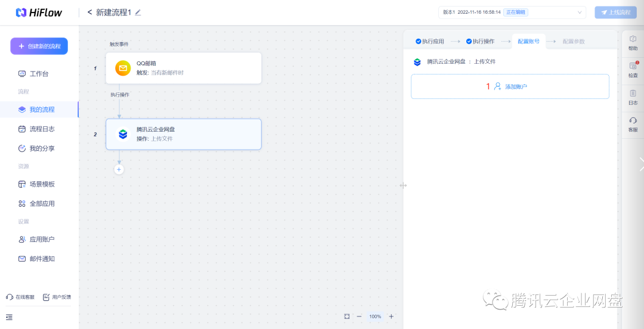Click the 正在编辑 status tag
The height and width of the screenshot is (329, 644).
point(515,13)
